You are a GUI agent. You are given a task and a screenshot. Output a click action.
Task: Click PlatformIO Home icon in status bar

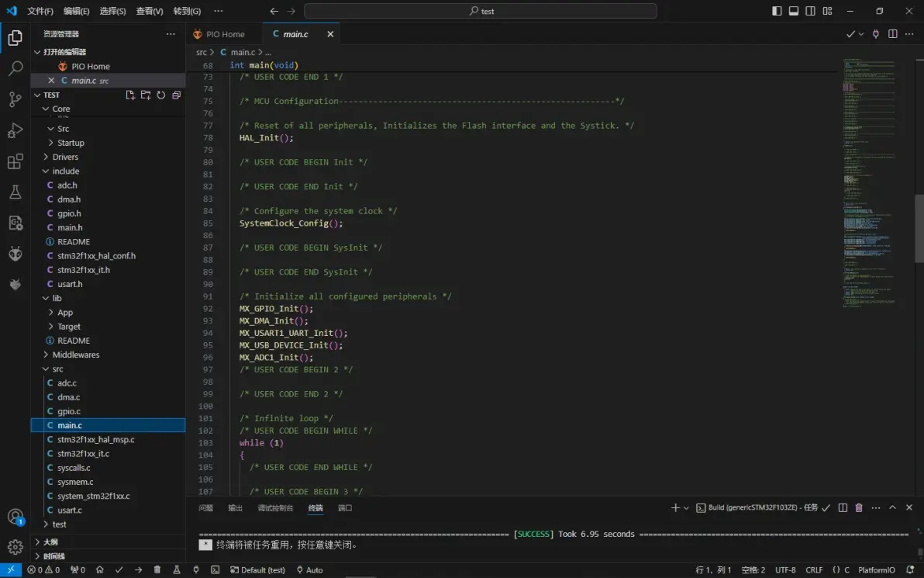[x=100, y=569]
